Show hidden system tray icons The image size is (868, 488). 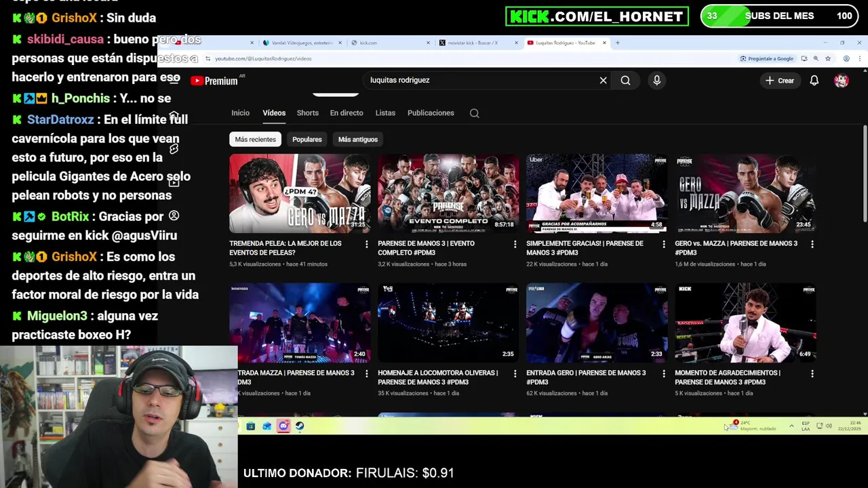pos(791,426)
